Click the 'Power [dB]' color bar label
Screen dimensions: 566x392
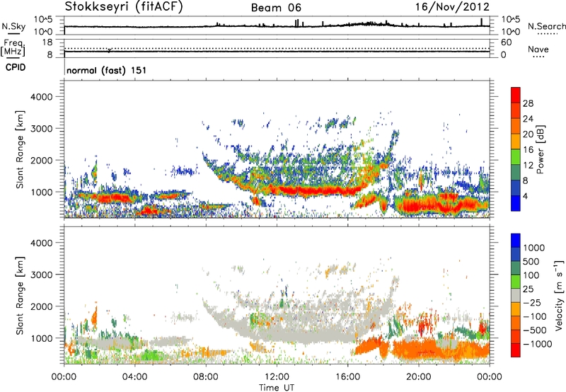(x=540, y=149)
